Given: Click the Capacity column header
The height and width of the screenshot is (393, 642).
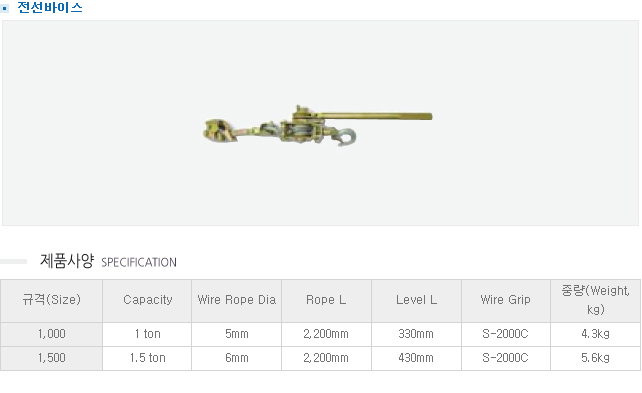Looking at the screenshot, I should 147,300.
